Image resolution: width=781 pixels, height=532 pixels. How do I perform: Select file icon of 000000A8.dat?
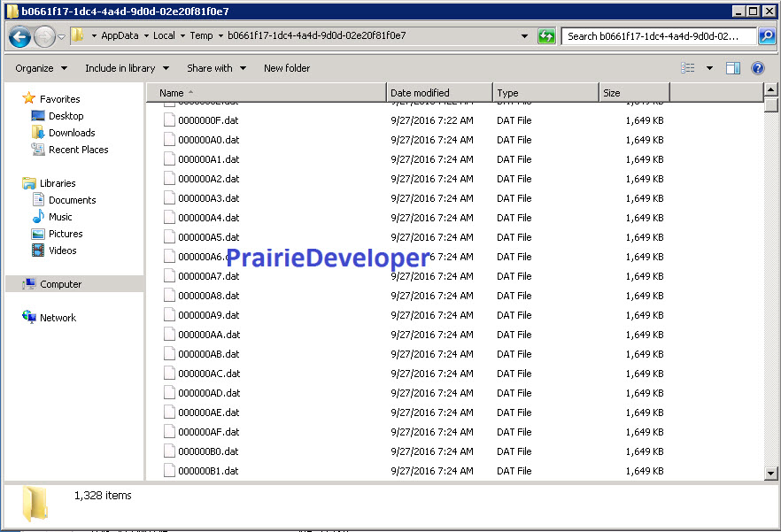tap(169, 295)
